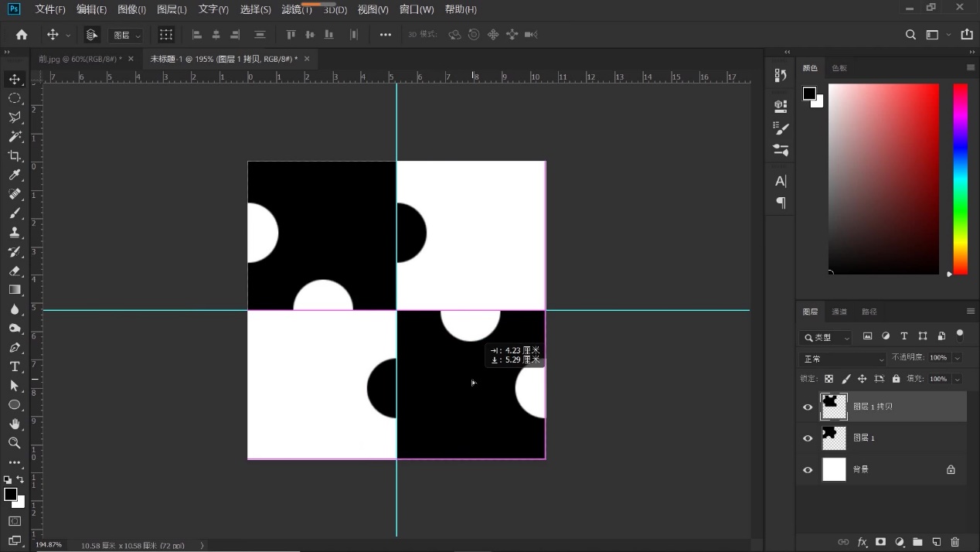
Task: Toggle visibility of the 背景 layer
Action: (x=808, y=470)
